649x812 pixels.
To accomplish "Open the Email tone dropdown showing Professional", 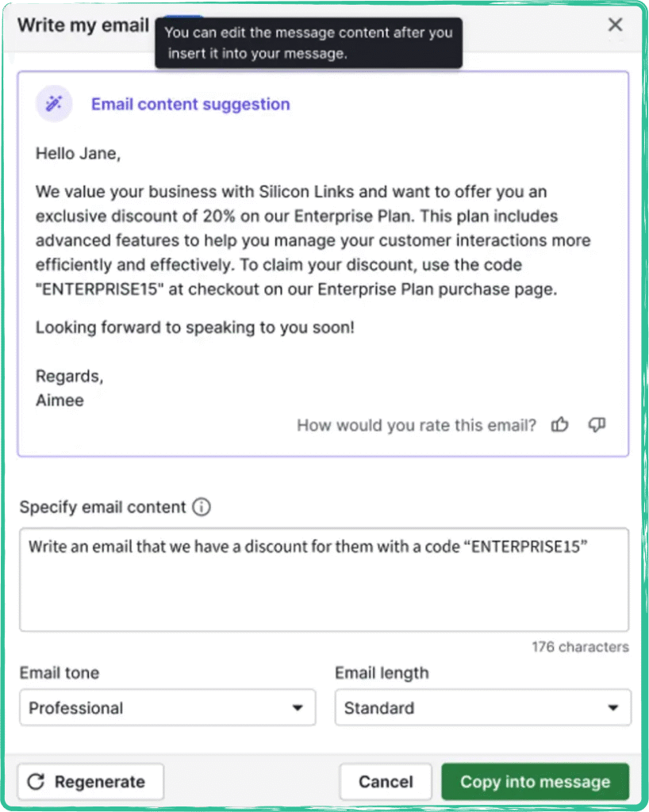I will tap(167, 707).
